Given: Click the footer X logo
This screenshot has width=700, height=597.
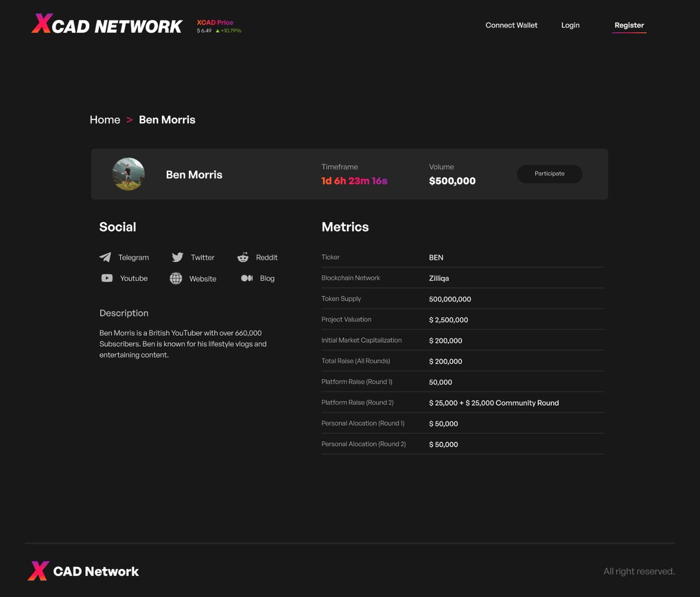Looking at the screenshot, I should [38, 571].
